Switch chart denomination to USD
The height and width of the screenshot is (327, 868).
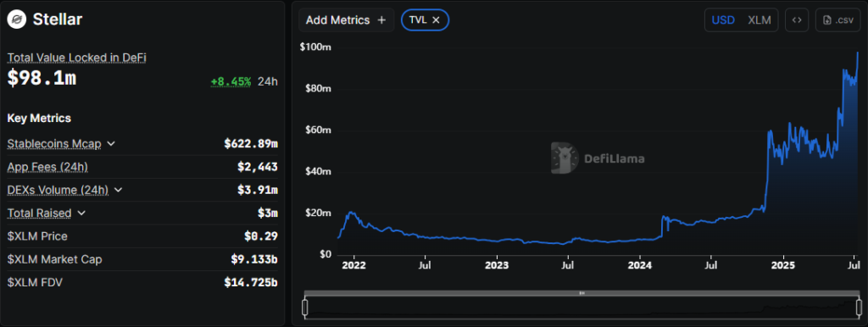click(723, 20)
